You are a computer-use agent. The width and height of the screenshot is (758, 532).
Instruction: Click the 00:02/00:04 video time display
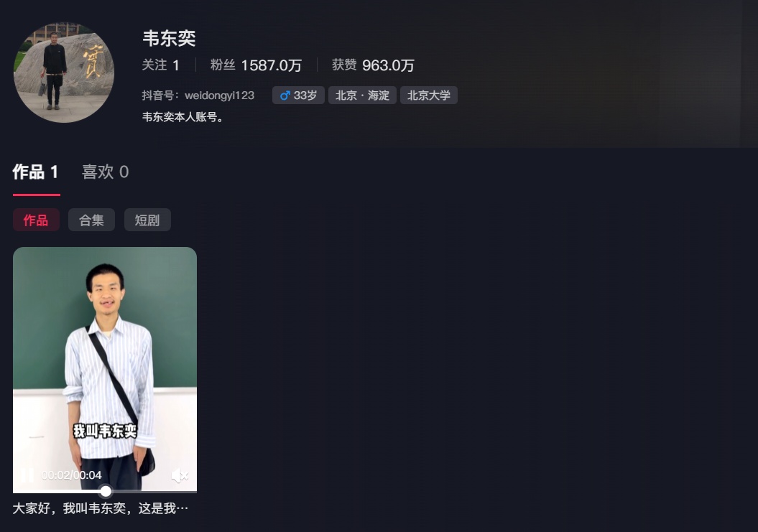click(x=72, y=475)
